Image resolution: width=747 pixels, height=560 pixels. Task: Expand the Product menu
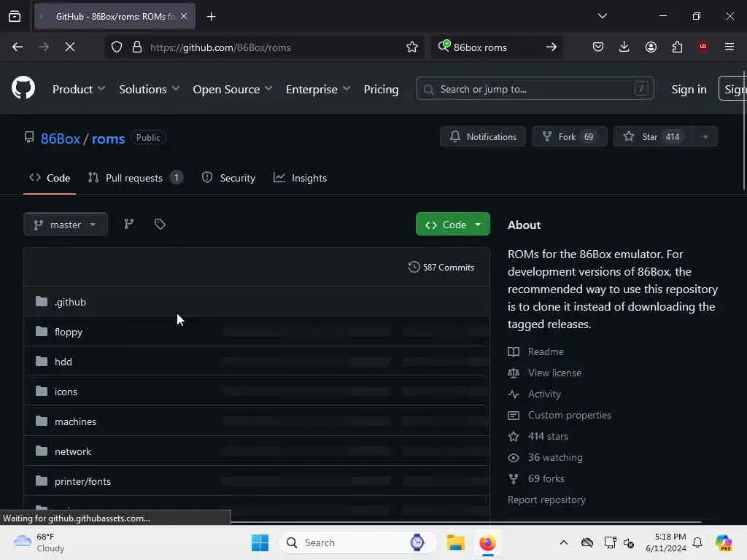[79, 89]
